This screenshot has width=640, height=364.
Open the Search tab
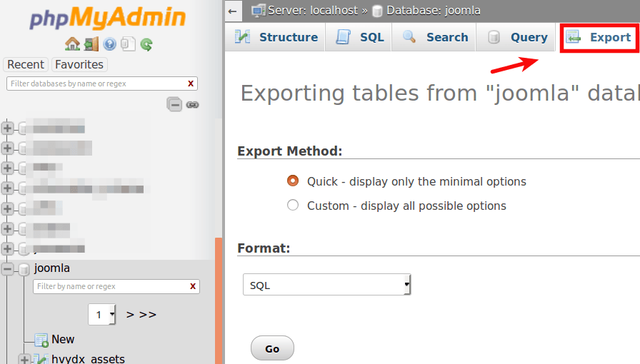point(434,37)
